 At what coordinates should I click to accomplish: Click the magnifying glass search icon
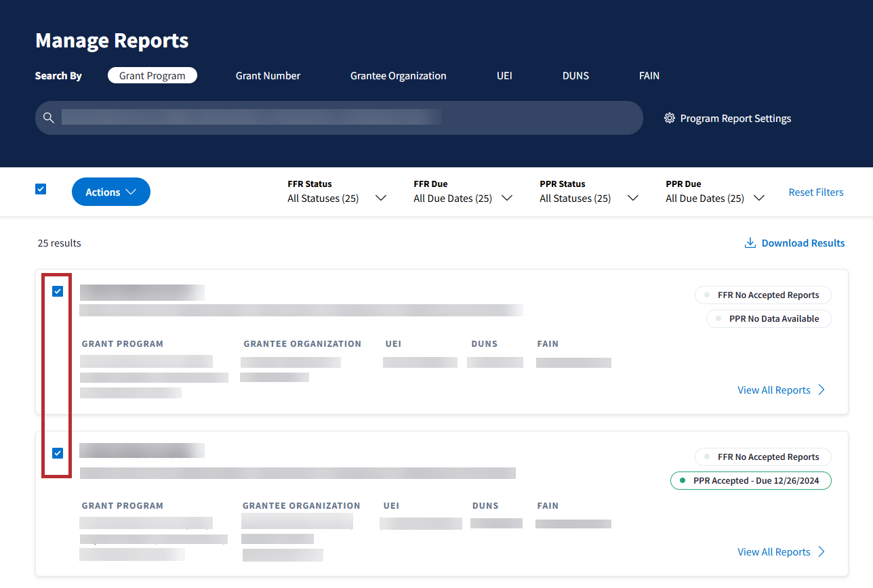point(48,118)
